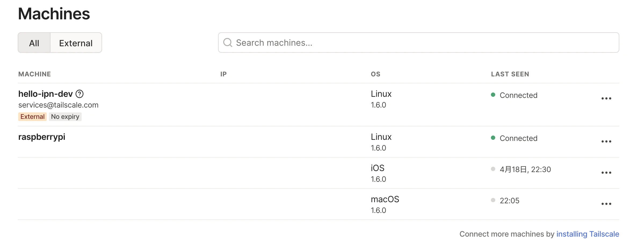Switch to the All machines tab

pos(34,43)
